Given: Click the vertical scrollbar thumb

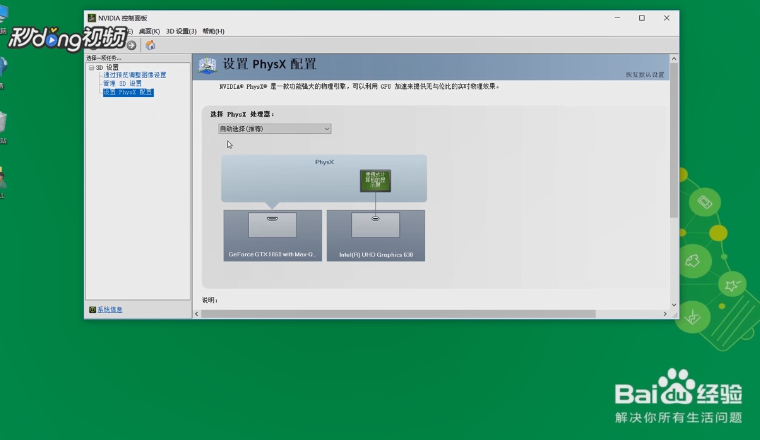Looking at the screenshot, I should click(x=674, y=141).
